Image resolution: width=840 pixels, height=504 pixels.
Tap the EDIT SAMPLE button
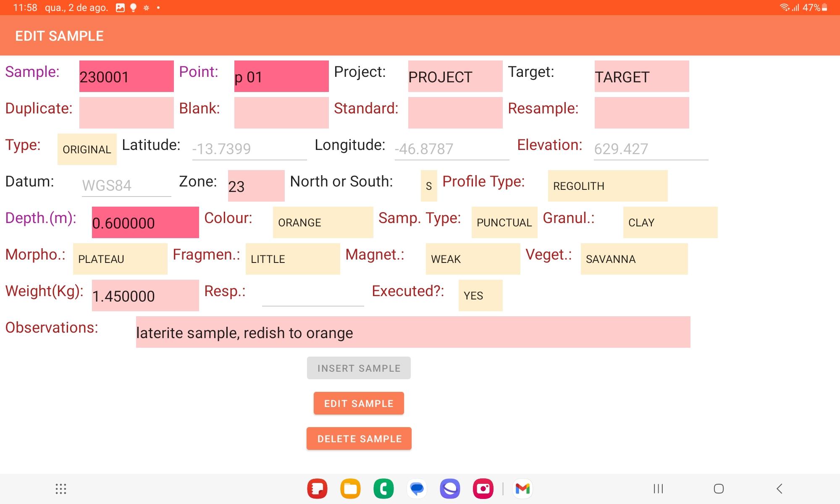[x=359, y=403]
